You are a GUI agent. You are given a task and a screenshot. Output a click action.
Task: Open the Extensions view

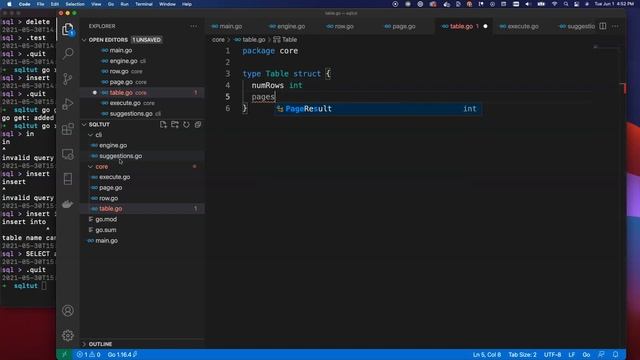click(68, 129)
